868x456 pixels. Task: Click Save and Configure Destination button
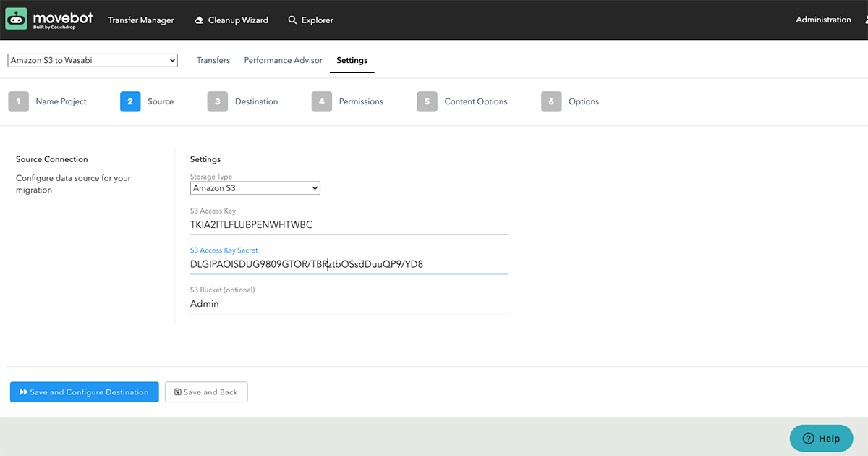click(84, 392)
